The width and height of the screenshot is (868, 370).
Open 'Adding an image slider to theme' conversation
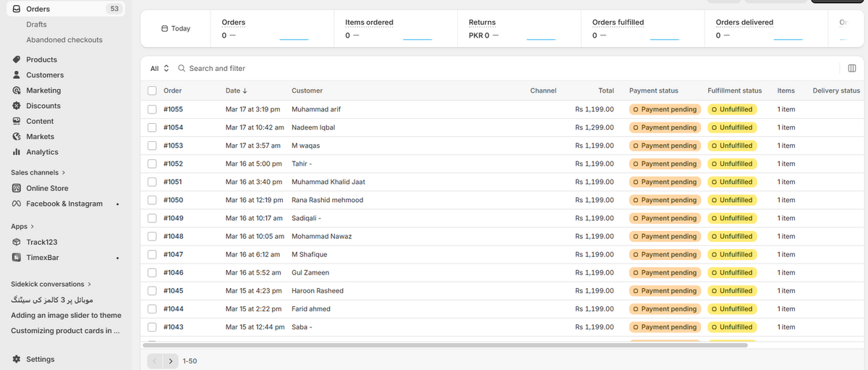(66, 315)
